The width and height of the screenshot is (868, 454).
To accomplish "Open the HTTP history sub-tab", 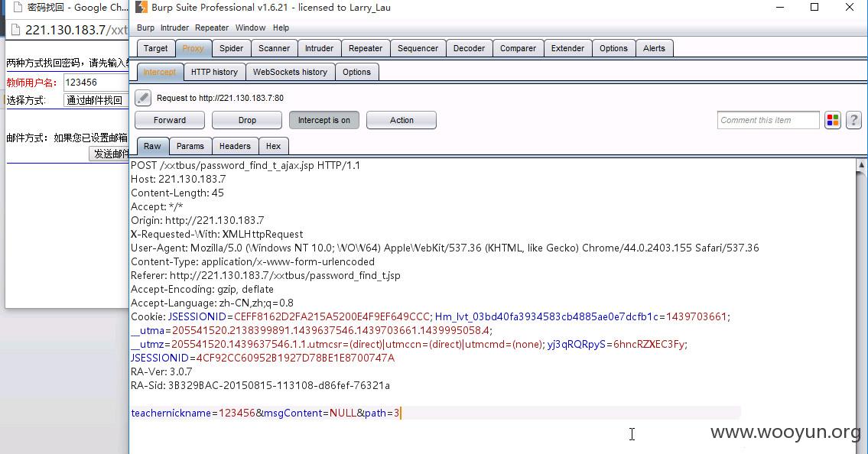I will [214, 72].
